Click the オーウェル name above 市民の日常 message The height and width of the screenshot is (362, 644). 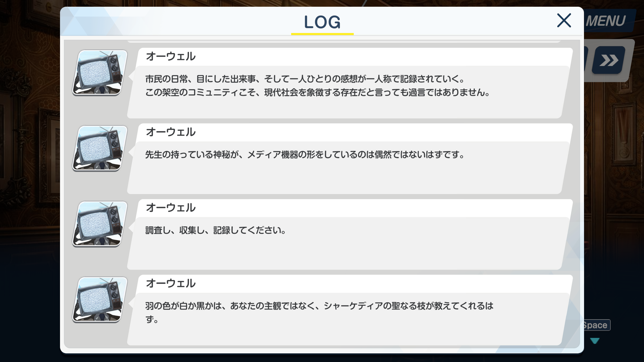pos(171,56)
